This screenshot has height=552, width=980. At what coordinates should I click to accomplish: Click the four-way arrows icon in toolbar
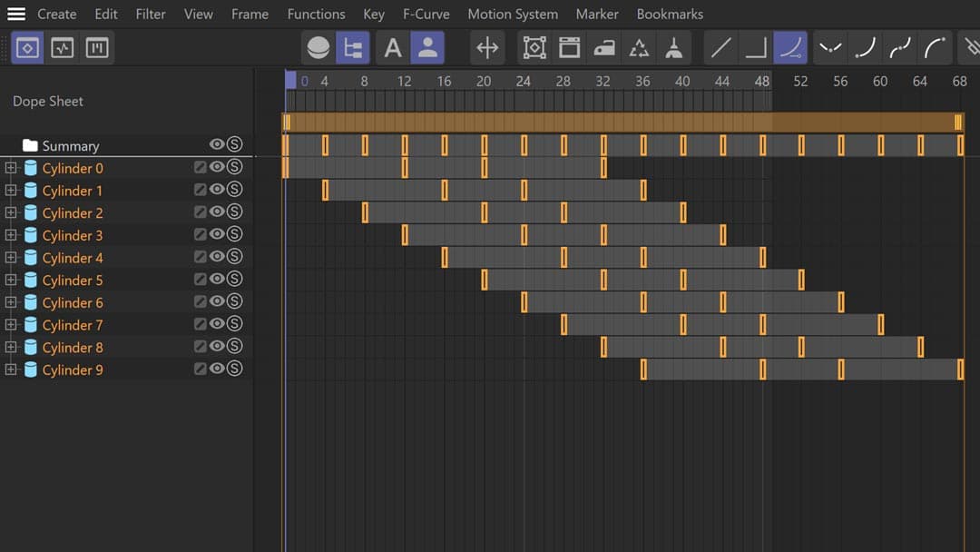487,48
